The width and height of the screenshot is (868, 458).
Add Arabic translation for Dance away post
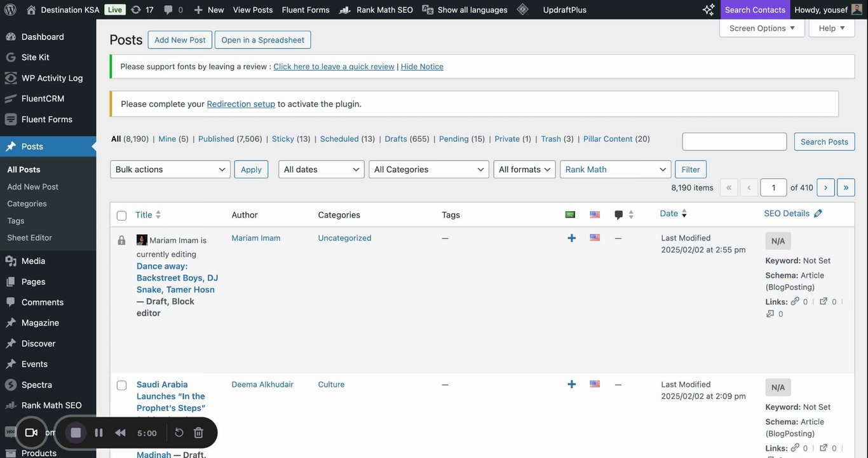[x=572, y=238]
